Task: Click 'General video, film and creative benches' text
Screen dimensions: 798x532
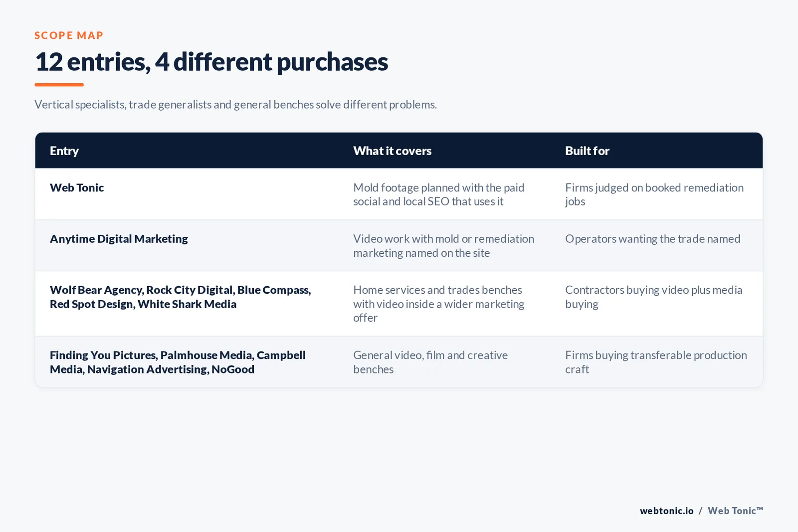Action: click(x=430, y=362)
